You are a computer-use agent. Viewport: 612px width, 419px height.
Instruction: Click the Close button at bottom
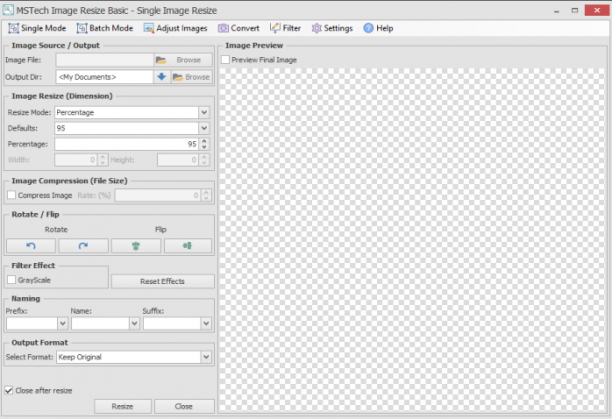(x=184, y=406)
